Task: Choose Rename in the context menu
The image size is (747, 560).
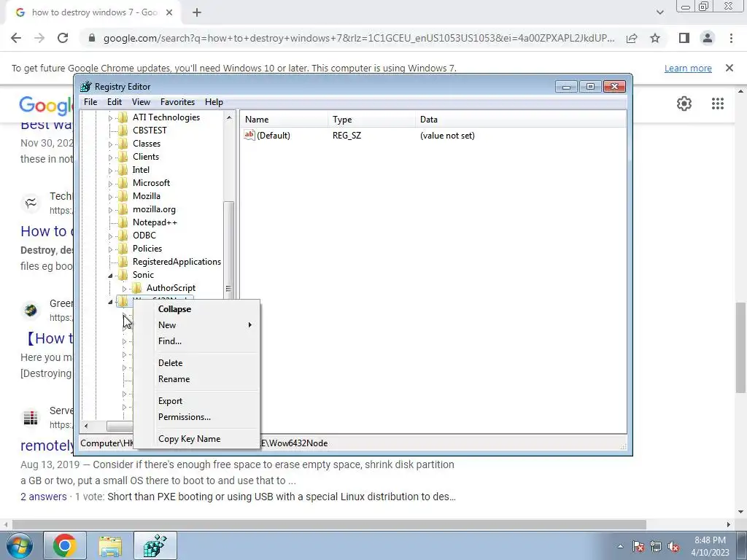Action: 174,379
